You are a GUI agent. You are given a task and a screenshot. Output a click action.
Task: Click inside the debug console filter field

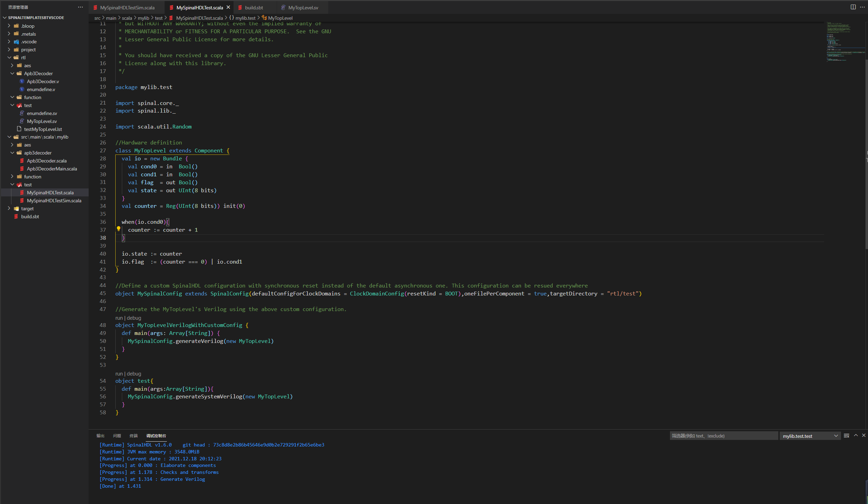pyautogui.click(x=724, y=436)
